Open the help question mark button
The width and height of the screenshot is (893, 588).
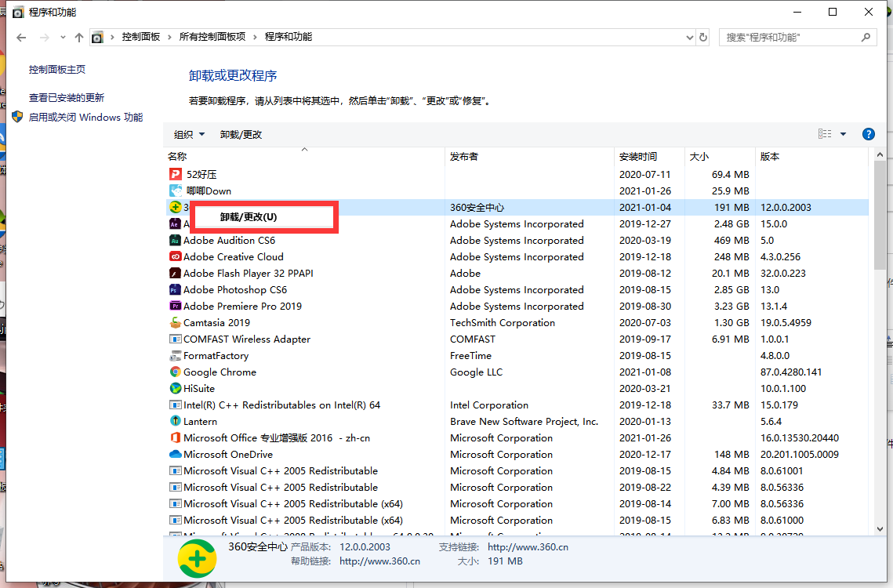pyautogui.click(x=868, y=134)
